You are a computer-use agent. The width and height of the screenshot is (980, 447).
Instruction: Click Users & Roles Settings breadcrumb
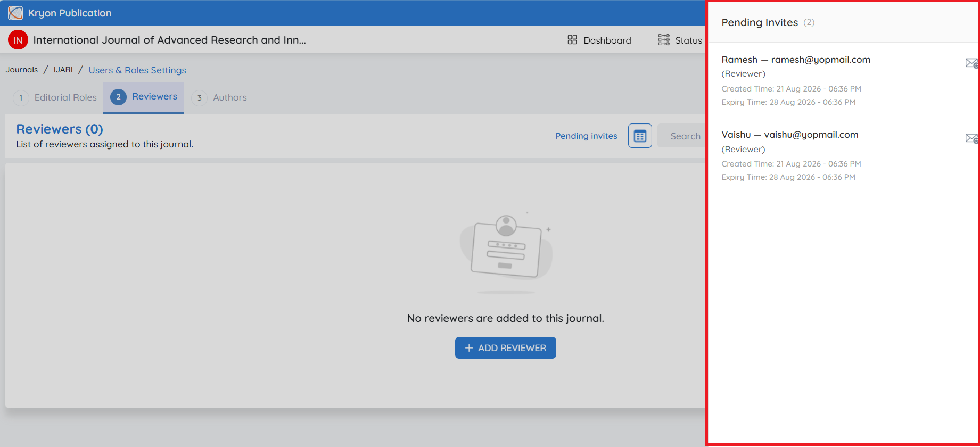click(x=137, y=70)
